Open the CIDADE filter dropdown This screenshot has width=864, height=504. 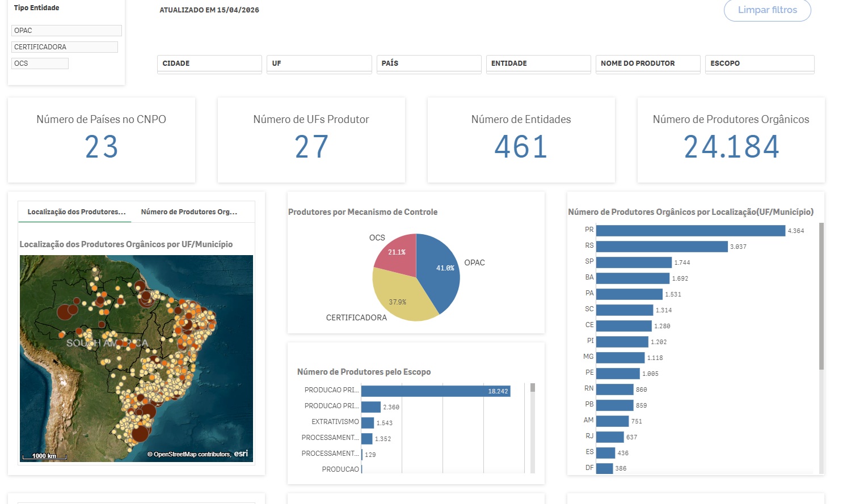pos(209,63)
